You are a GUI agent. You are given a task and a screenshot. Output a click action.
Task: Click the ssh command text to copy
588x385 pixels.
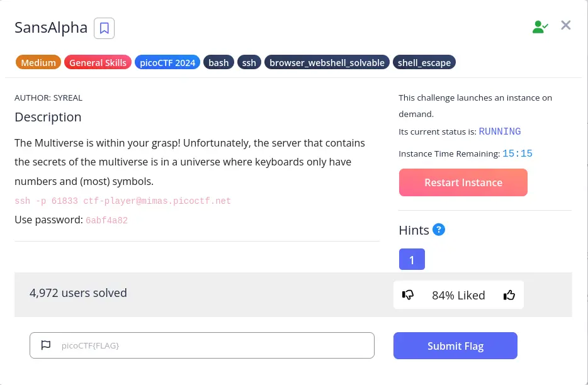123,201
